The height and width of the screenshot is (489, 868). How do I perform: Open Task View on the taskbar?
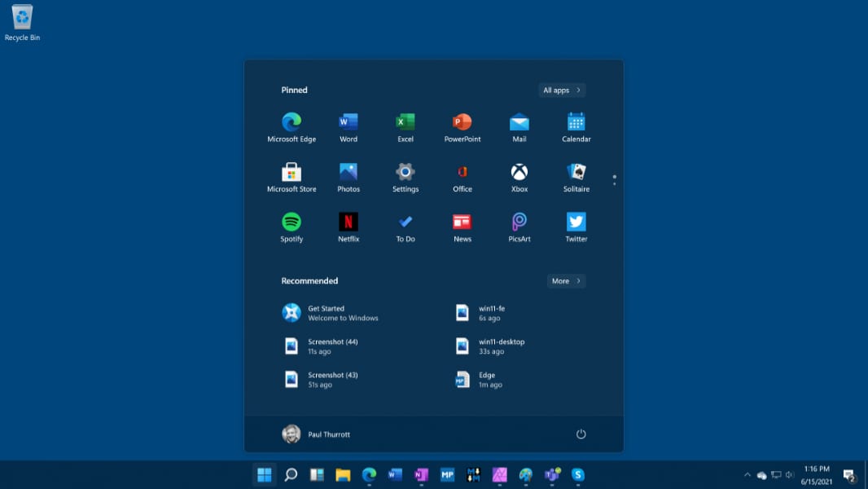coord(317,474)
